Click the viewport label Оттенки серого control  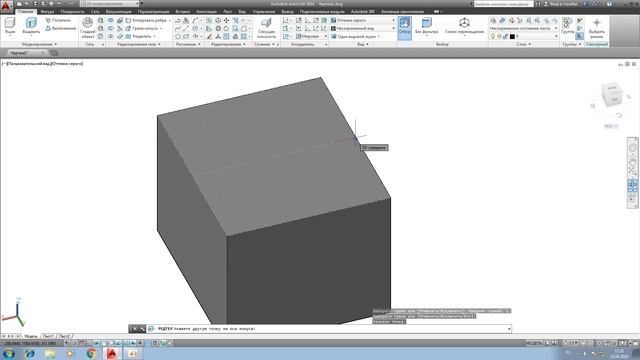67,64
